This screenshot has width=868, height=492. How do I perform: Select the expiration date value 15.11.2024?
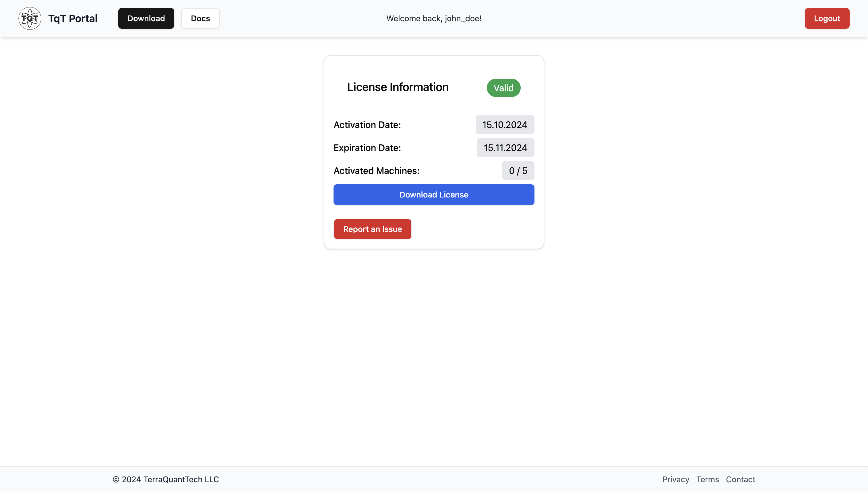click(505, 148)
